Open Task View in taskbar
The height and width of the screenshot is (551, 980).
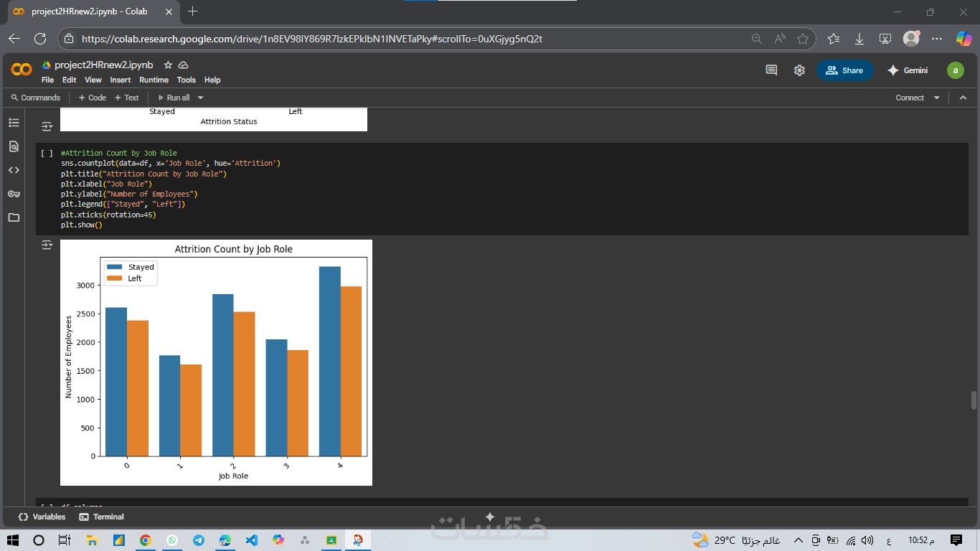[64, 540]
